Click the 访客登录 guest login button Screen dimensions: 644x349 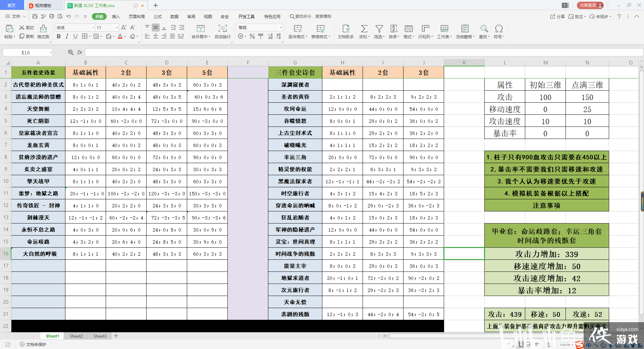point(590,5)
